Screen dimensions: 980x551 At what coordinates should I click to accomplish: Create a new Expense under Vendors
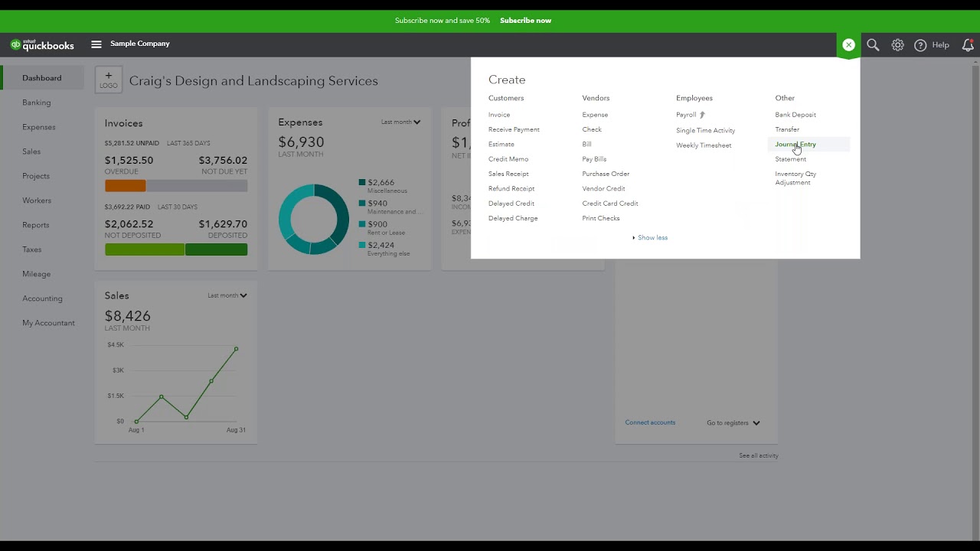[595, 115]
